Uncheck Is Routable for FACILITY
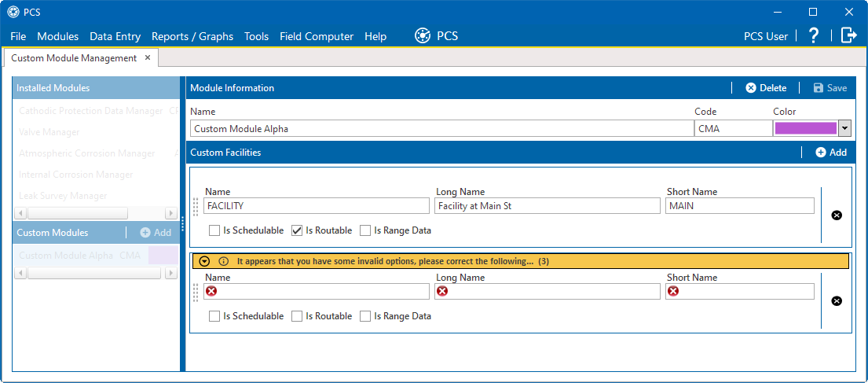 297,230
